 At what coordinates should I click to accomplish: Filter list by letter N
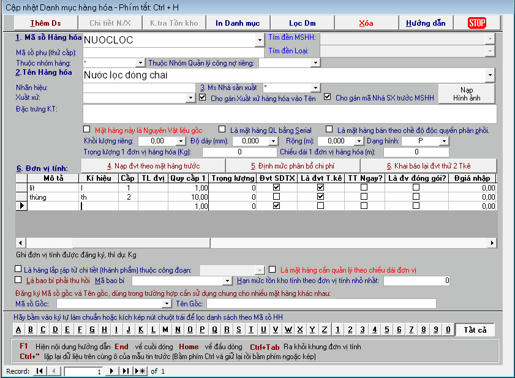pos(178,330)
